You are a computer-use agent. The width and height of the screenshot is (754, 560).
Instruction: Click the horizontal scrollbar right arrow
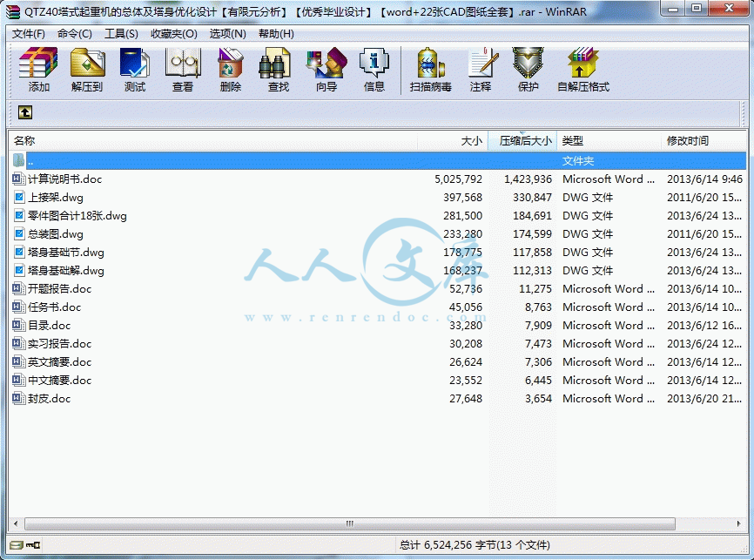[x=739, y=523]
